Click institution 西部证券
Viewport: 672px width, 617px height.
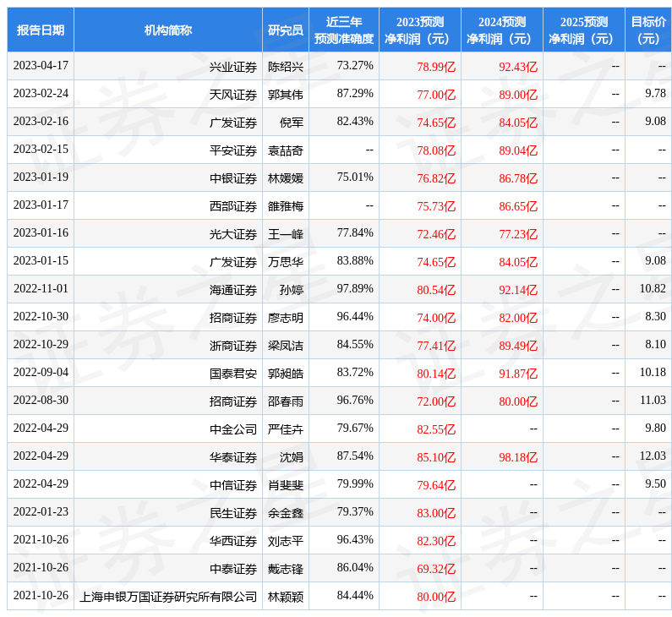click(x=233, y=206)
